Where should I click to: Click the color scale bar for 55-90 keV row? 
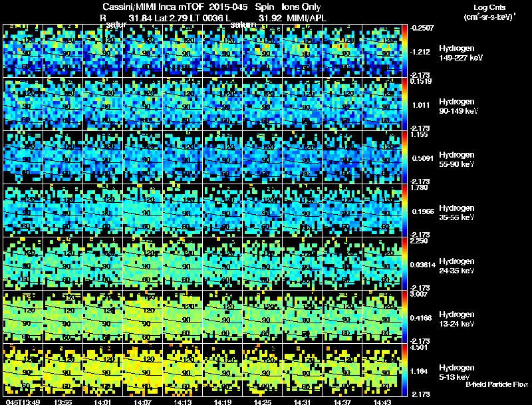(404, 158)
